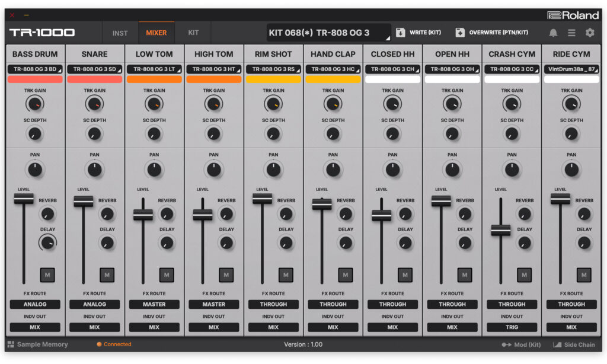Open the hamburger menu icon
This screenshot has height=364, width=607.
[x=571, y=33]
